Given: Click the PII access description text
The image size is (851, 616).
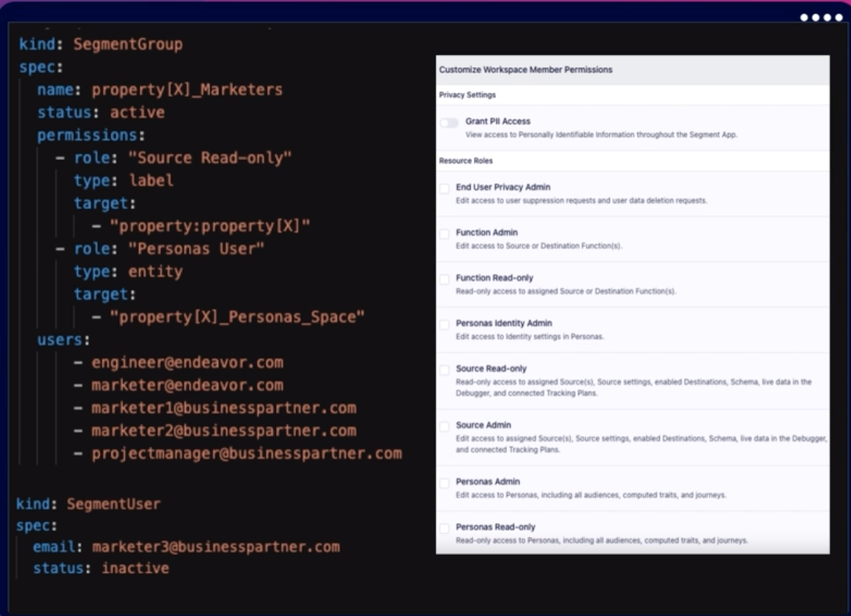Looking at the screenshot, I should 601,135.
